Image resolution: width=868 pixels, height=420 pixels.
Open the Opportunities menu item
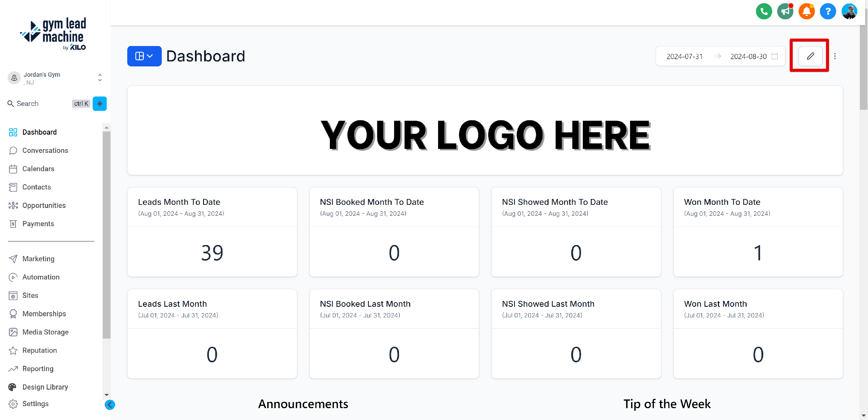click(x=44, y=205)
